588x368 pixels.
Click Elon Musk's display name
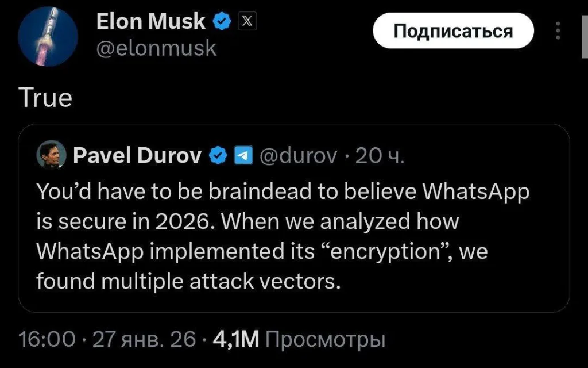152,21
